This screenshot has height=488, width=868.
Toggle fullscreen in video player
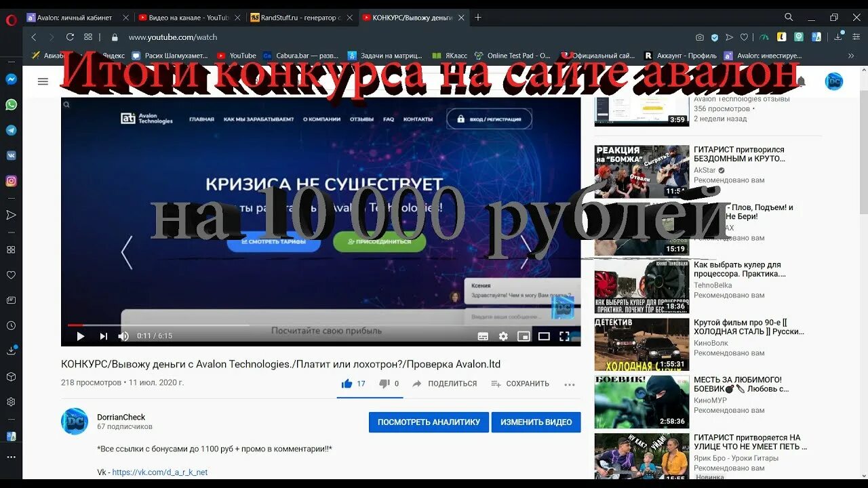(x=564, y=336)
